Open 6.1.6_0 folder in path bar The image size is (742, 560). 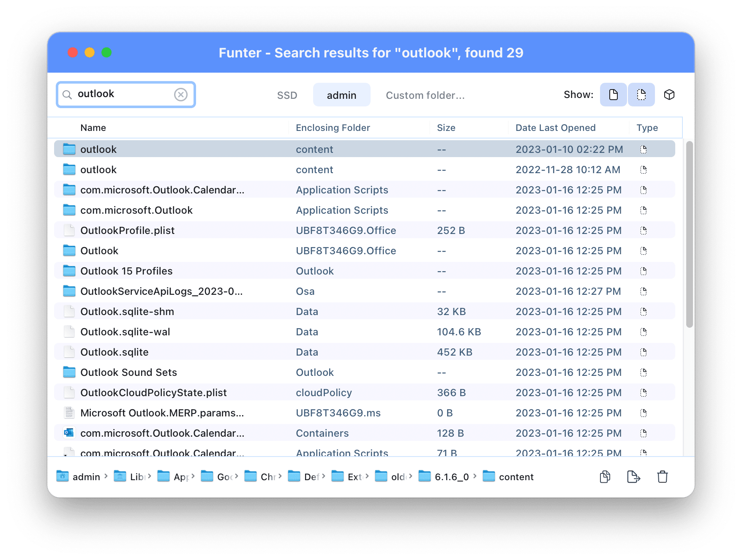point(444,477)
